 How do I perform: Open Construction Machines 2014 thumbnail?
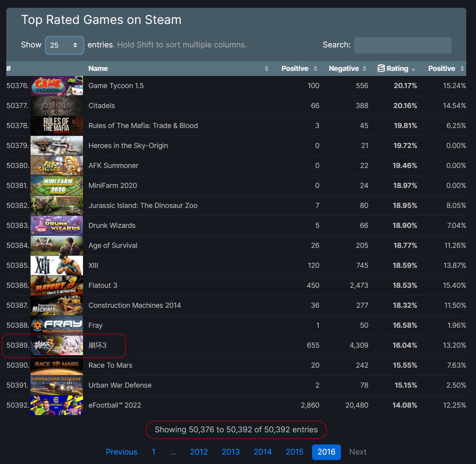pos(57,305)
